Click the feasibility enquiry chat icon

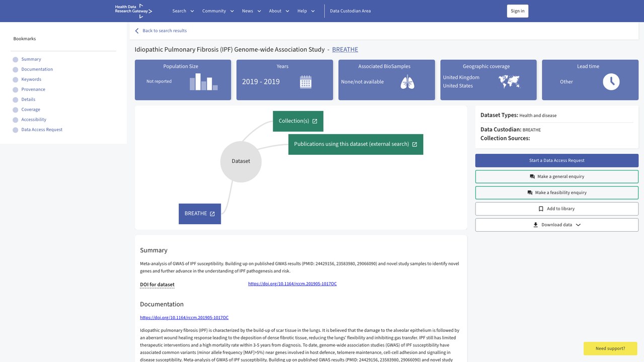(x=530, y=193)
